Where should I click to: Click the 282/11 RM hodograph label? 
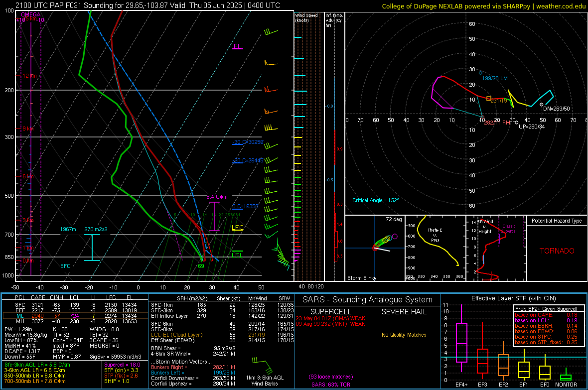coord(497,123)
